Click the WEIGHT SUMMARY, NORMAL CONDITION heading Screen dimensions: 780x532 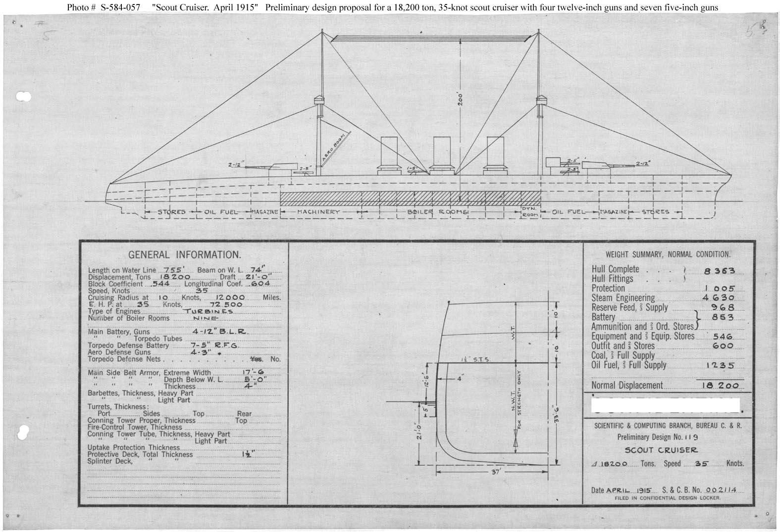coord(668,254)
